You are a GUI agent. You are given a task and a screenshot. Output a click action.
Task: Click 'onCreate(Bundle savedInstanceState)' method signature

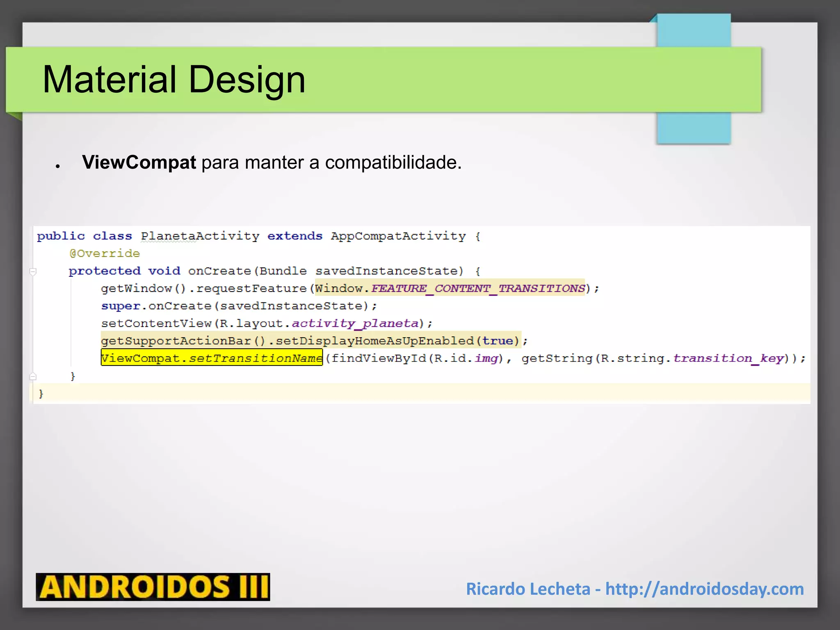tap(326, 271)
